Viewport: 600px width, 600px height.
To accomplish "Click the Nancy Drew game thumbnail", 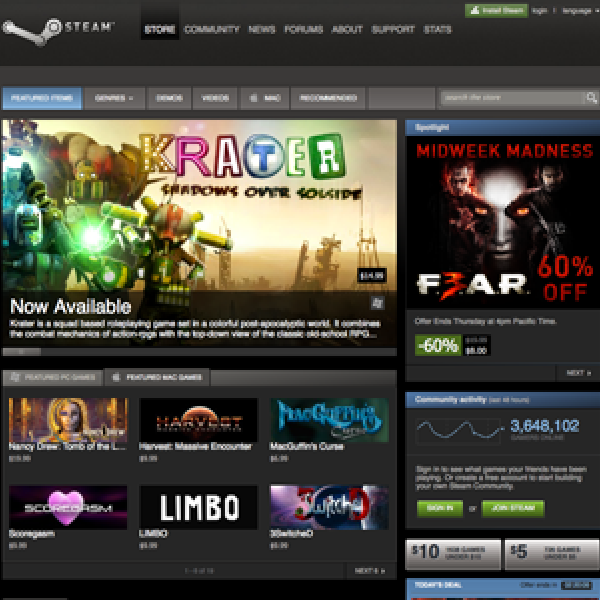I will click(67, 420).
